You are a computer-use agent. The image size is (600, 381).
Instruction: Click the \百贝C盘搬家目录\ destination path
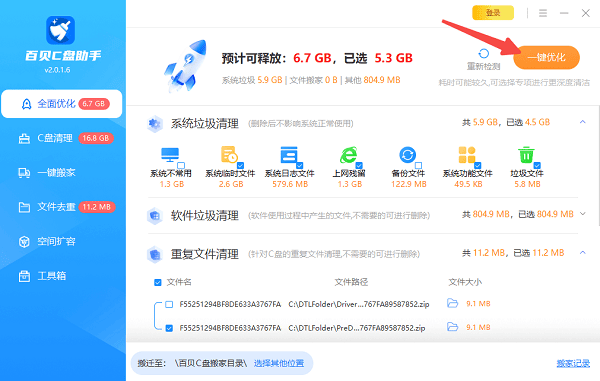tap(211, 363)
